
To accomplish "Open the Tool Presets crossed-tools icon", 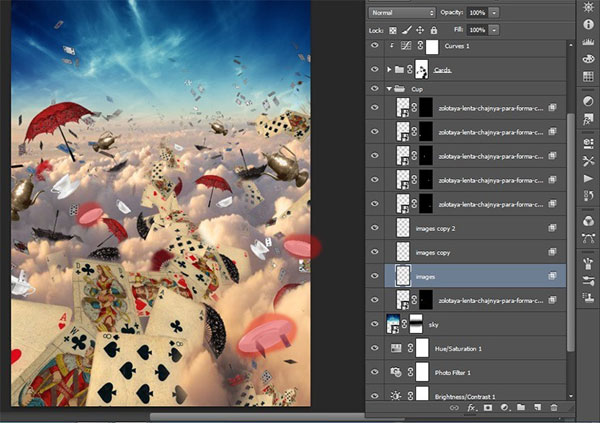I will click(588, 161).
